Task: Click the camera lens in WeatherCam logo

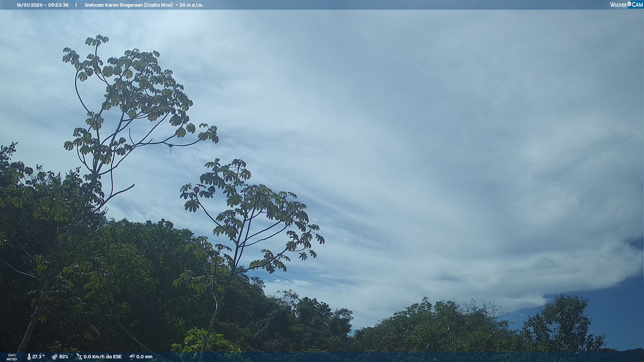Action: click(x=629, y=4)
